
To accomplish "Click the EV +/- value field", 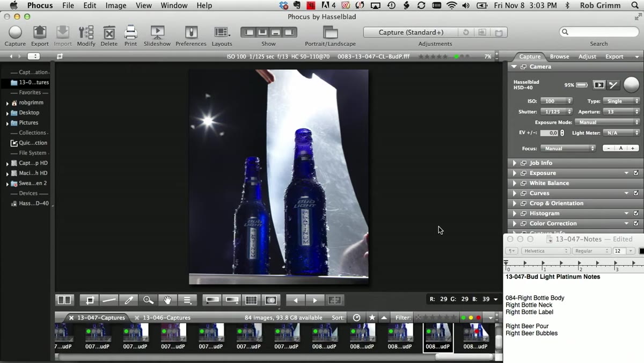I will click(549, 133).
